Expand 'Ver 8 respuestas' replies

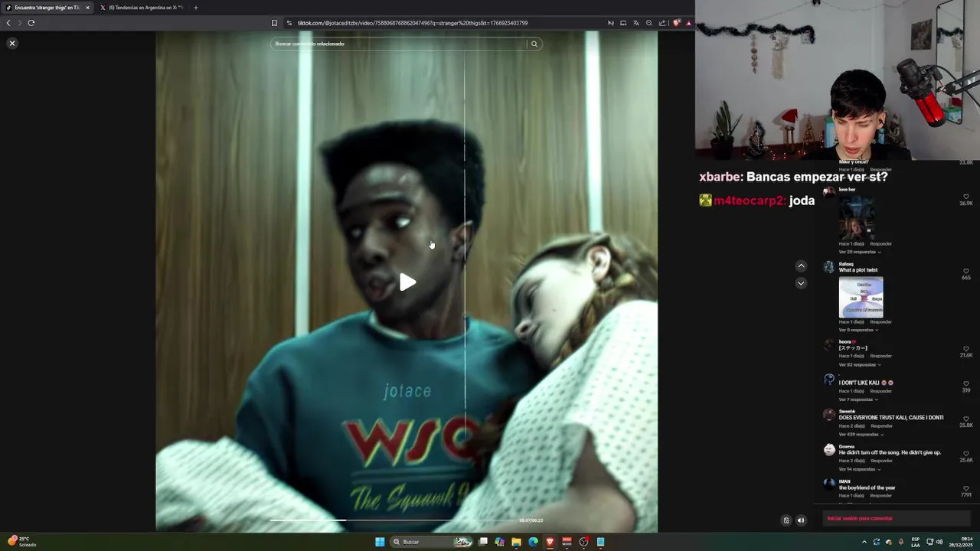pyautogui.click(x=858, y=330)
